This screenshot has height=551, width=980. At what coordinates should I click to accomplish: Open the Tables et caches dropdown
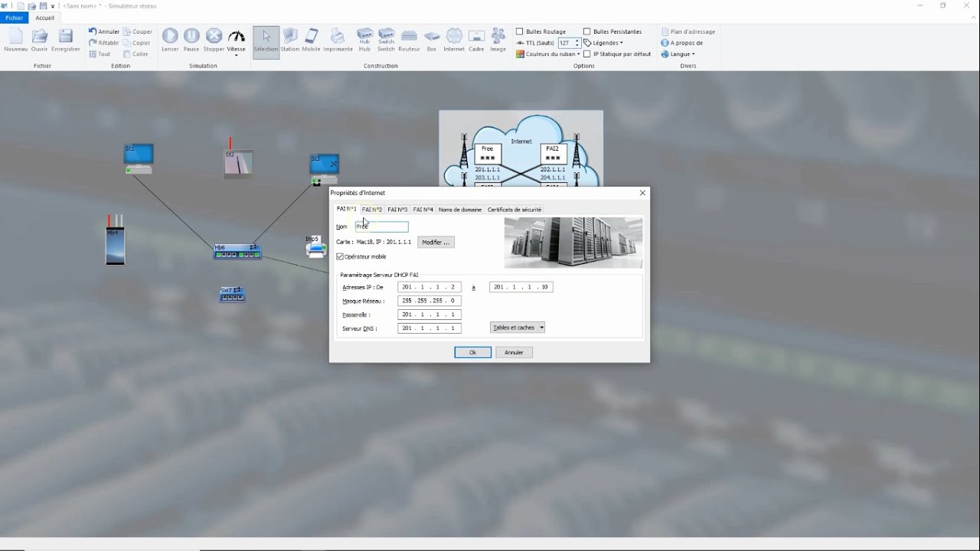pos(518,328)
